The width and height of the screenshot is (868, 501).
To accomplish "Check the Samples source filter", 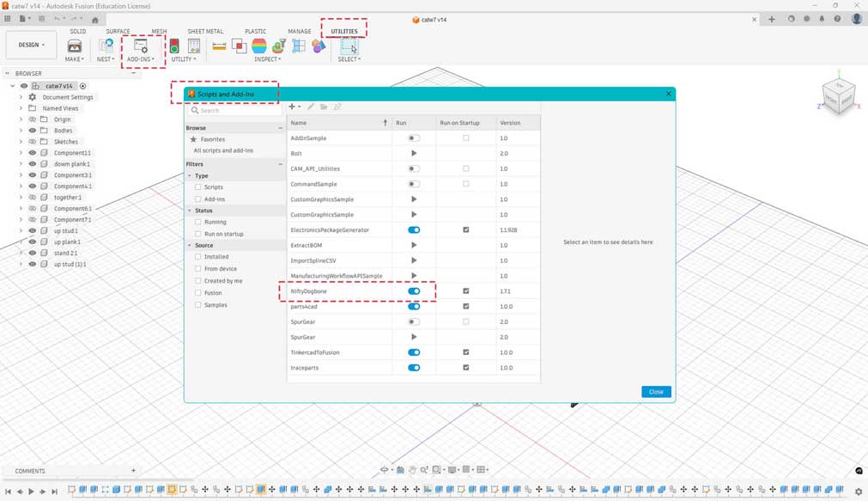I will 197,305.
